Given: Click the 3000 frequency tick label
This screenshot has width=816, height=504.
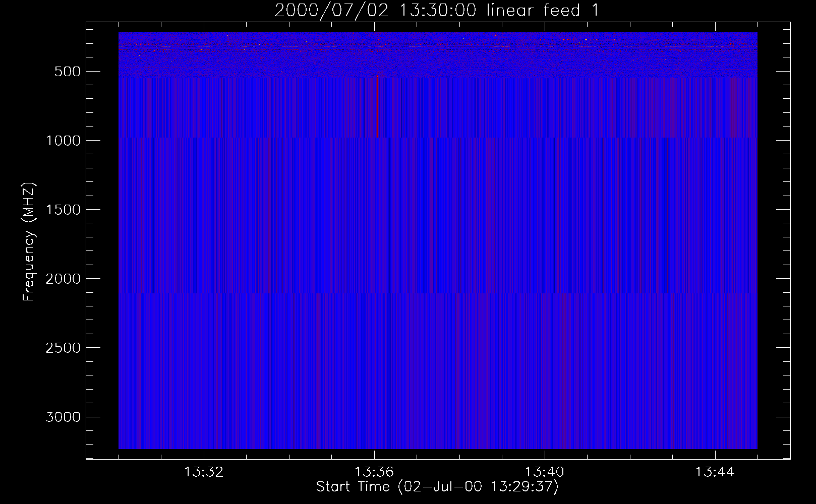Looking at the screenshot, I should [63, 417].
